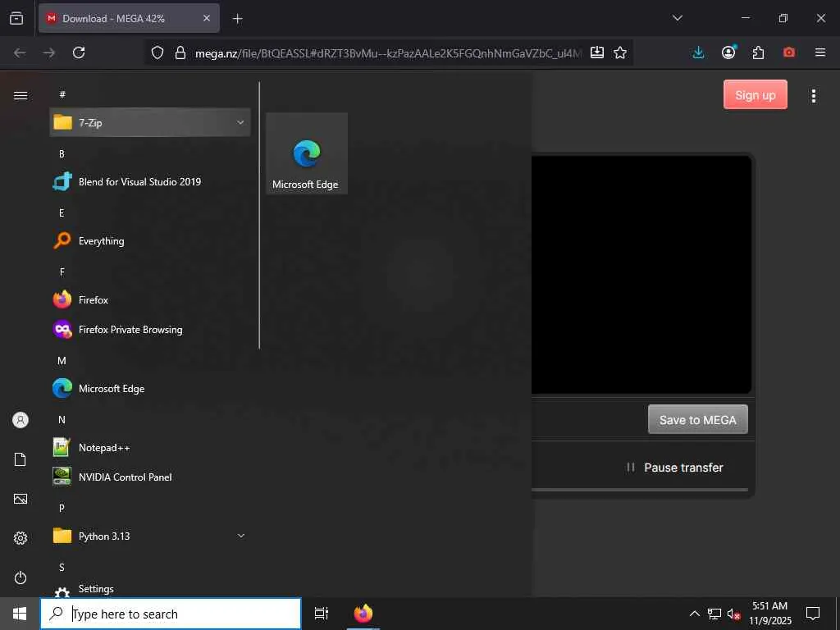
Task: Open the Firefox account menu
Action: click(728, 52)
